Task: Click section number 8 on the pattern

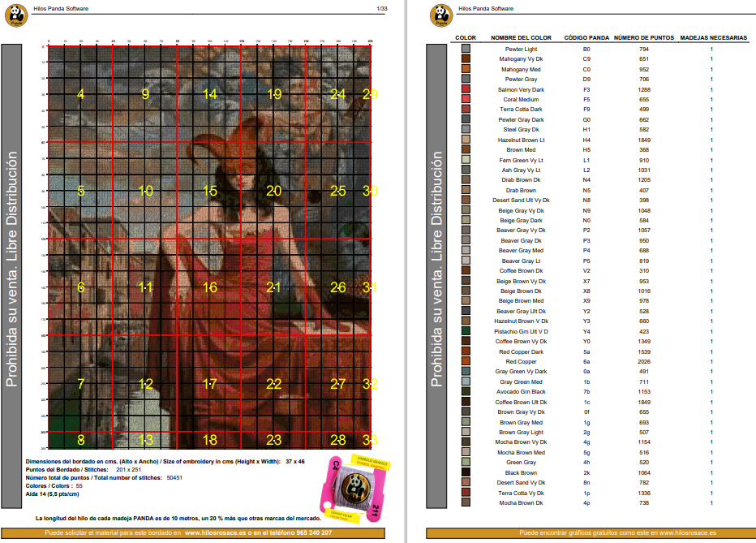Action: point(81,440)
